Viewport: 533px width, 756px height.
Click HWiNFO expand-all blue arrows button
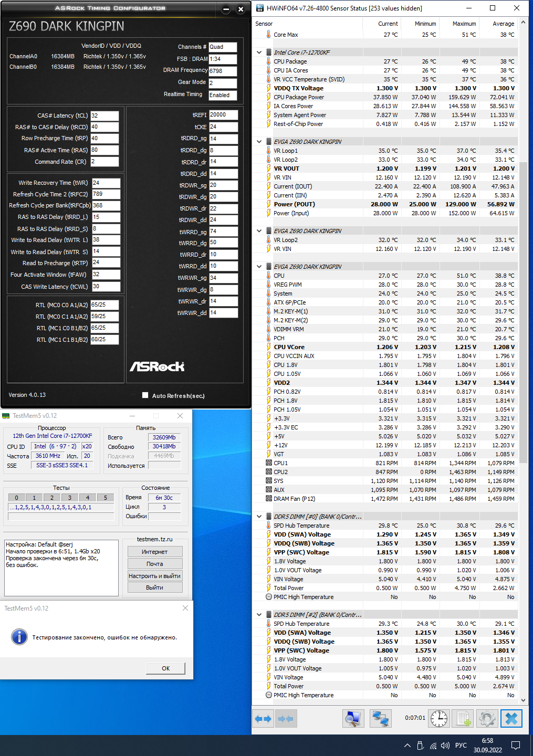[263, 719]
